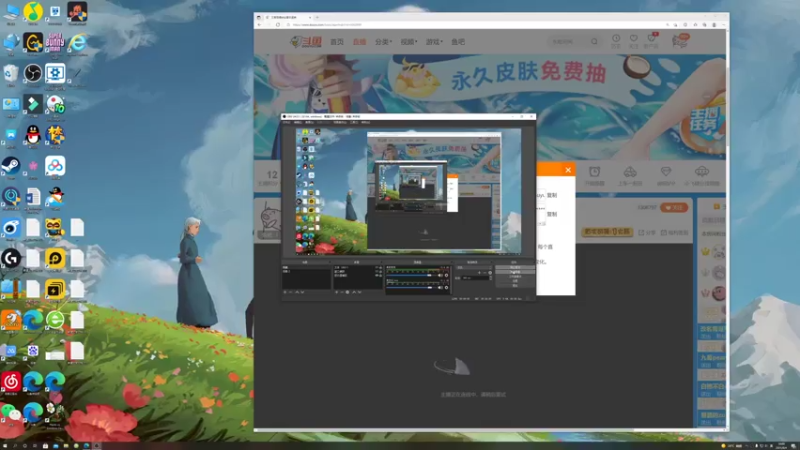Image resolution: width=800 pixels, height=450 pixels.
Task: Click the second 复制 button in the popup
Action: 552,214
